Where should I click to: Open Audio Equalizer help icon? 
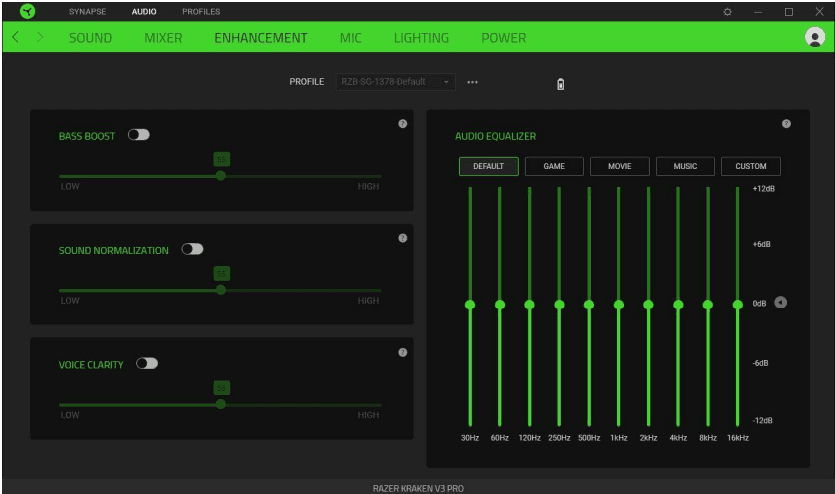pyautogui.click(x=786, y=123)
